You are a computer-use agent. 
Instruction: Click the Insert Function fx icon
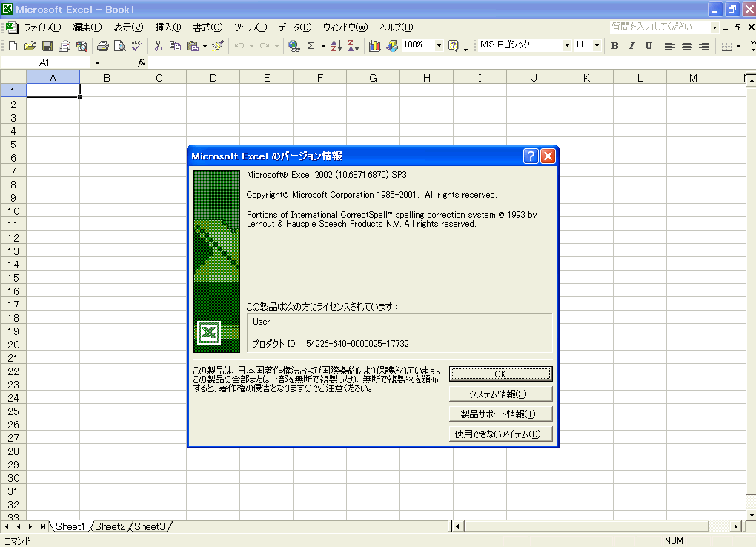[142, 62]
